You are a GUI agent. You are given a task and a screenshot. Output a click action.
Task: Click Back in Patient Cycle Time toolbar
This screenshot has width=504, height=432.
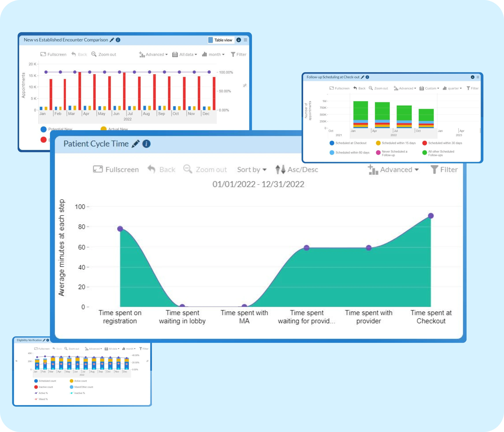(x=161, y=169)
